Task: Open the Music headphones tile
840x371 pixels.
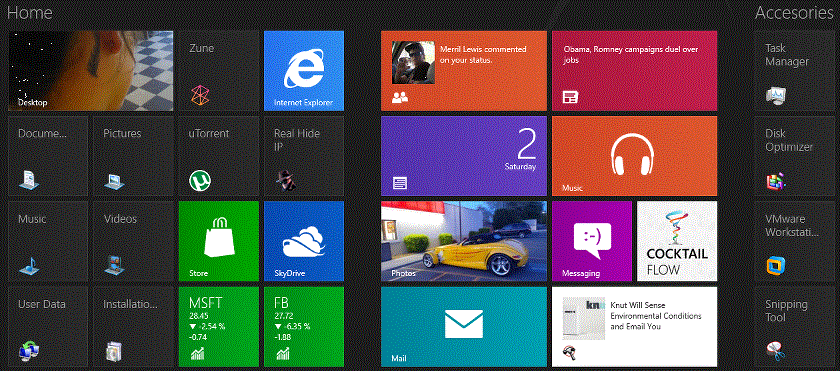Action: pyautogui.click(x=634, y=156)
